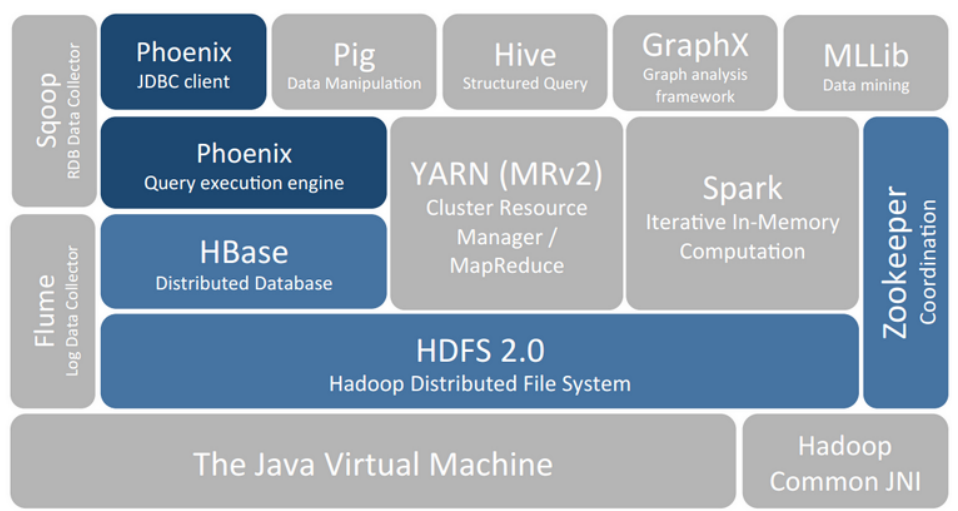This screenshot has width=958, height=511.
Task: Click the "Query execution engine" subtitle
Action: 244,183
